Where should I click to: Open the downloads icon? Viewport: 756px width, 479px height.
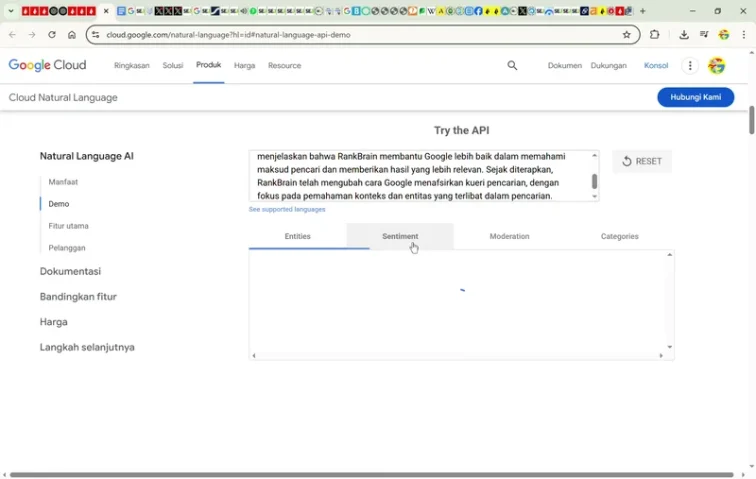pyautogui.click(x=684, y=35)
